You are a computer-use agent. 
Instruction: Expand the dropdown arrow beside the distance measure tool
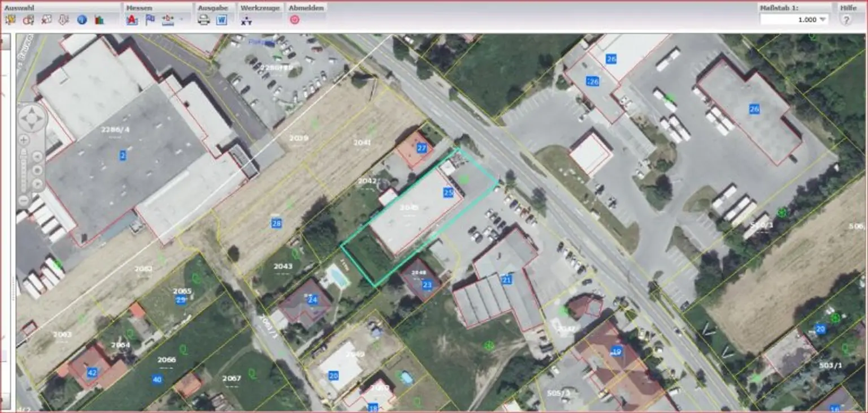coord(181,20)
